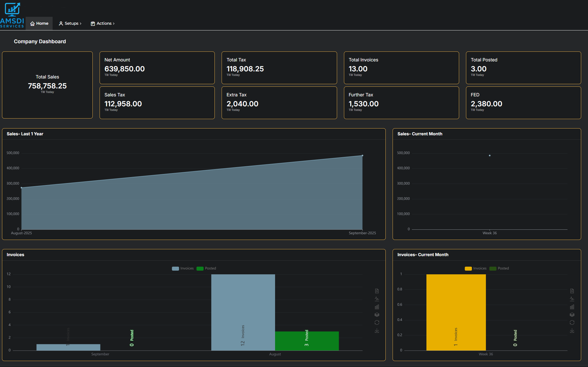This screenshot has height=367, width=588.
Task: Download the Invoices chart as image
Action: coord(377,331)
